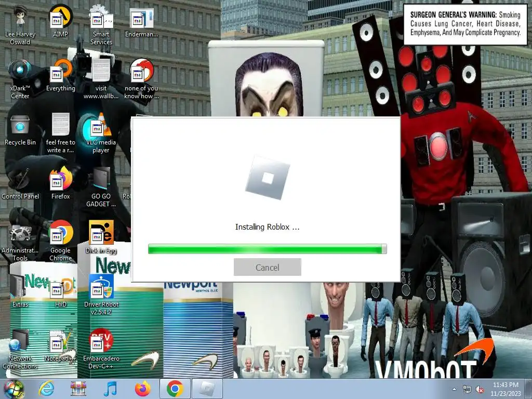The height and width of the screenshot is (399, 532).
Task: Switch to Roblox installer taskbar button
Action: [x=207, y=389]
